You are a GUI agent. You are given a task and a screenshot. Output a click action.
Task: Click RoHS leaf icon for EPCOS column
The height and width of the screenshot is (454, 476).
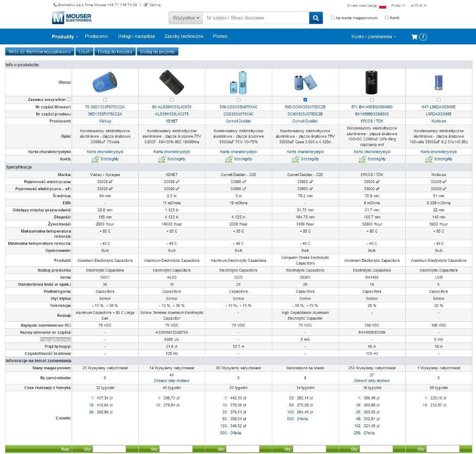(x=362, y=159)
